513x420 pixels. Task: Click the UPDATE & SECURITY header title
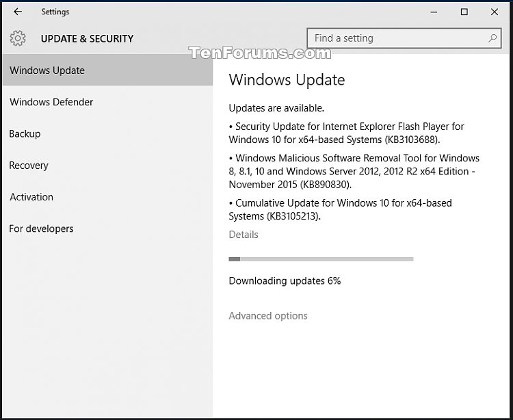[87, 38]
